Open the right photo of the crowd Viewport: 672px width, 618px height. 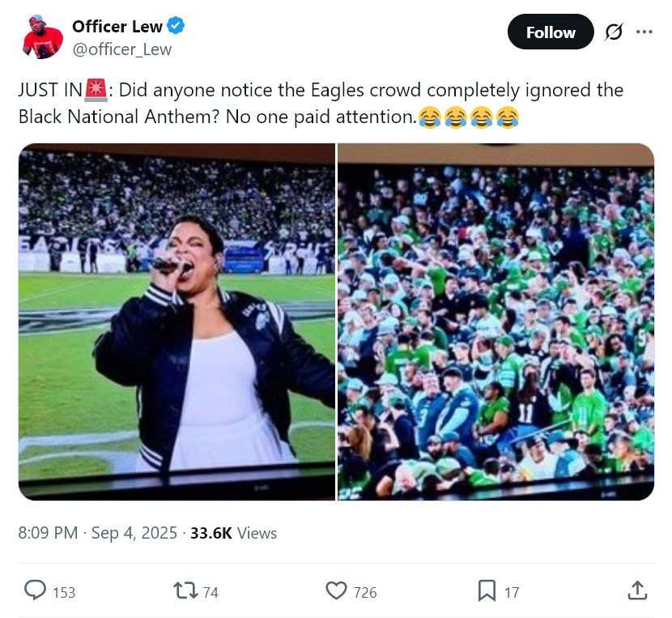coord(495,322)
